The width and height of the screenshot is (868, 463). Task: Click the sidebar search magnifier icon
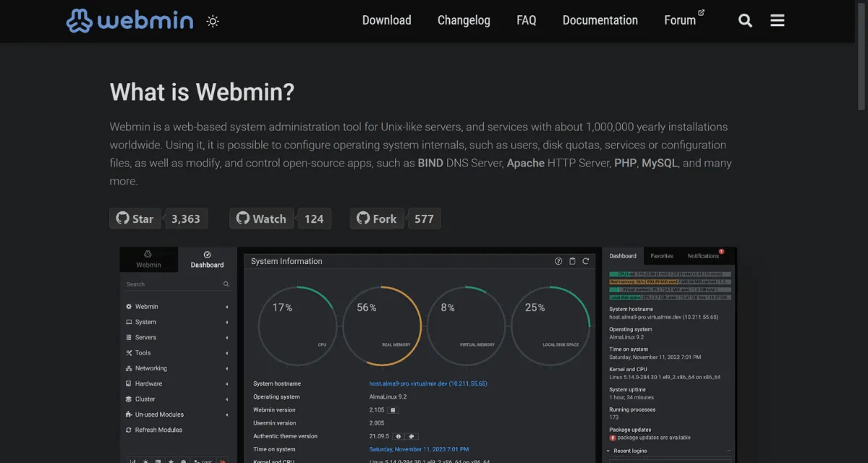click(226, 284)
